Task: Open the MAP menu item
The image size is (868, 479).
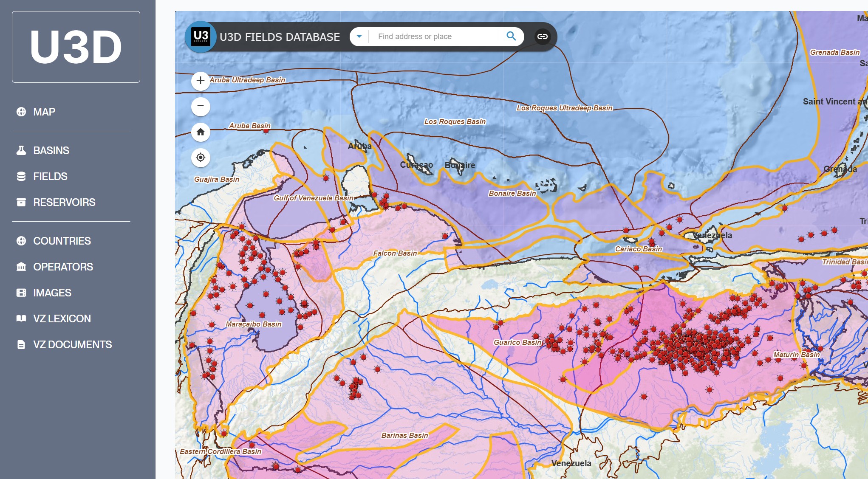Action: (44, 112)
